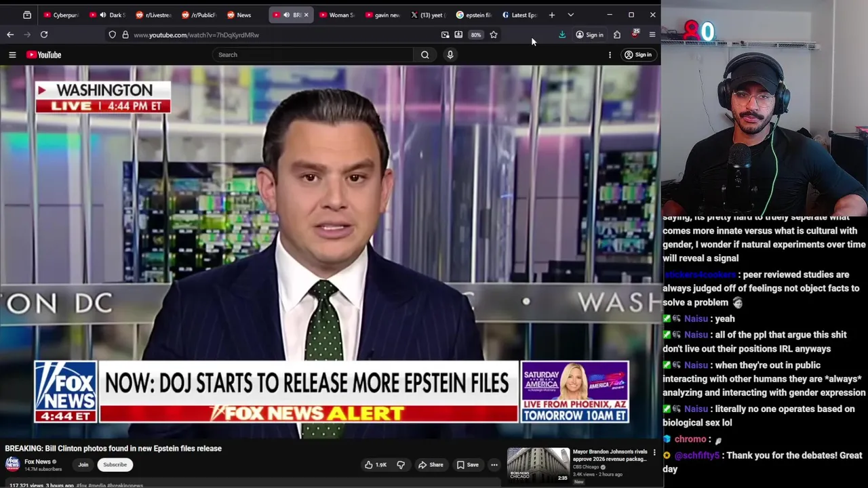This screenshot has width=868, height=488.
Task: Mute audio on the Dark S tab
Action: [x=102, y=15]
